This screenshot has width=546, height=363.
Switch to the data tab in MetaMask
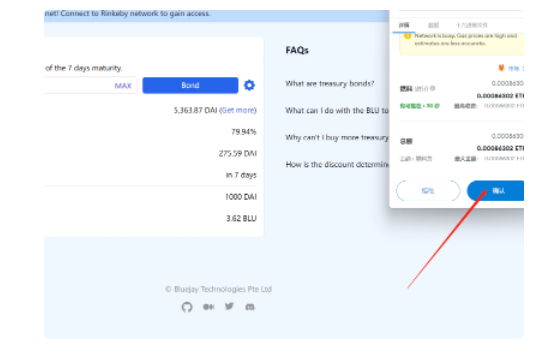433,25
